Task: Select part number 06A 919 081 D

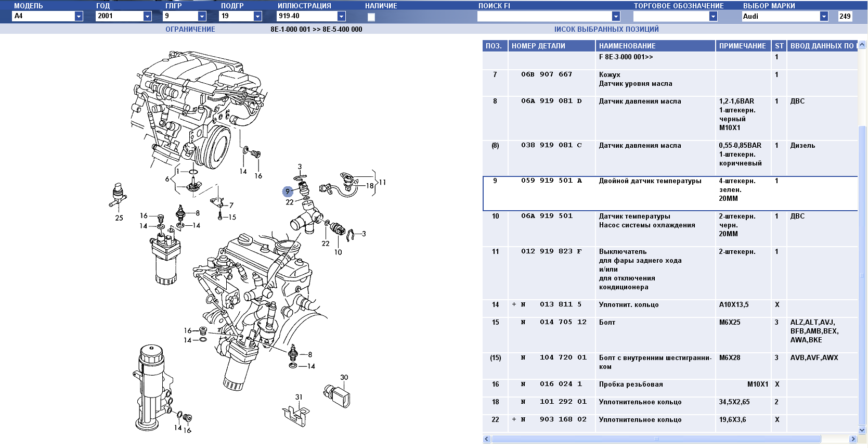Action: [551, 101]
